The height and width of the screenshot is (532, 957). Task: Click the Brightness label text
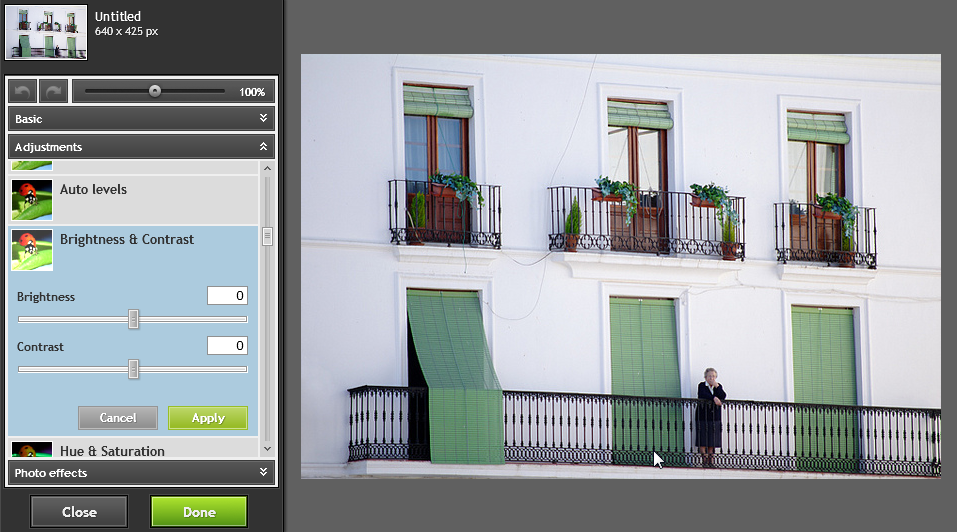pyautogui.click(x=46, y=297)
